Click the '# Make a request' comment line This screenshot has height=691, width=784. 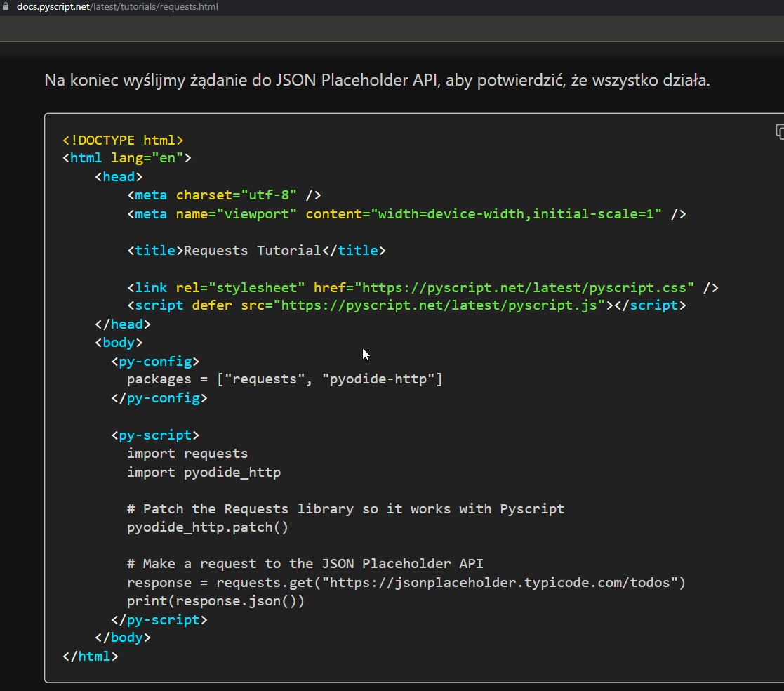coord(305,564)
